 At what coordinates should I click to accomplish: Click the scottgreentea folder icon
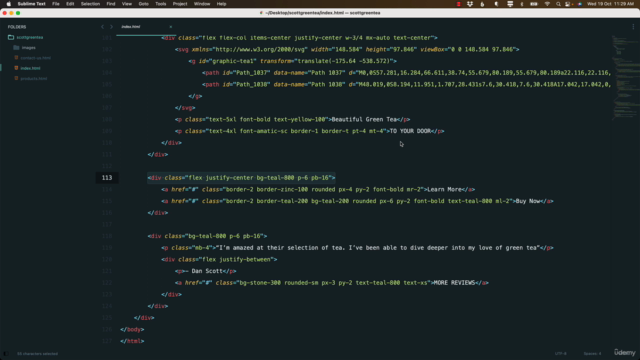[11, 37]
